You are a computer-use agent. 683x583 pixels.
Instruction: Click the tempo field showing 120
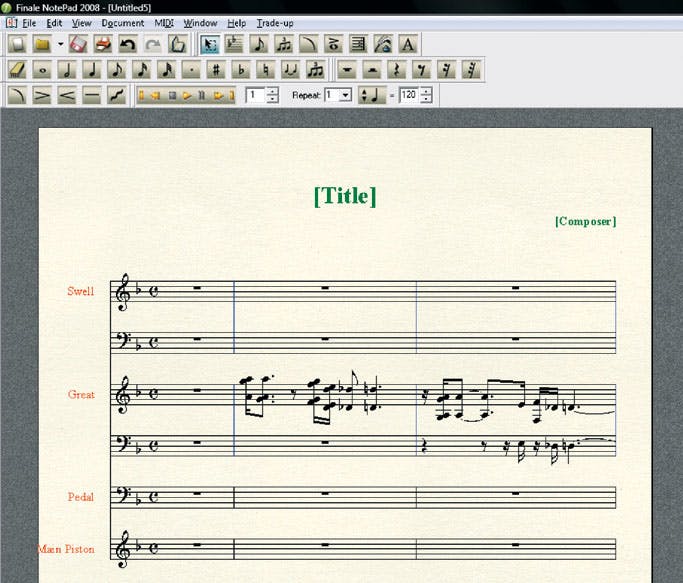[409, 95]
